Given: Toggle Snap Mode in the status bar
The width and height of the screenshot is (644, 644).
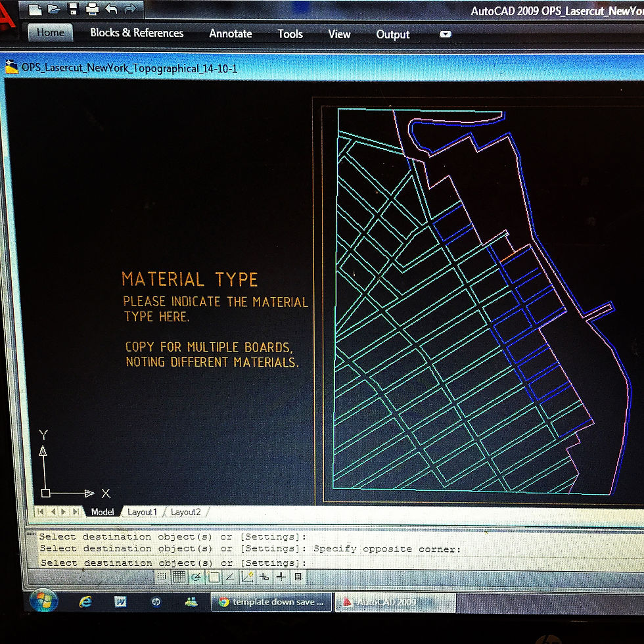Looking at the screenshot, I should click(162, 577).
